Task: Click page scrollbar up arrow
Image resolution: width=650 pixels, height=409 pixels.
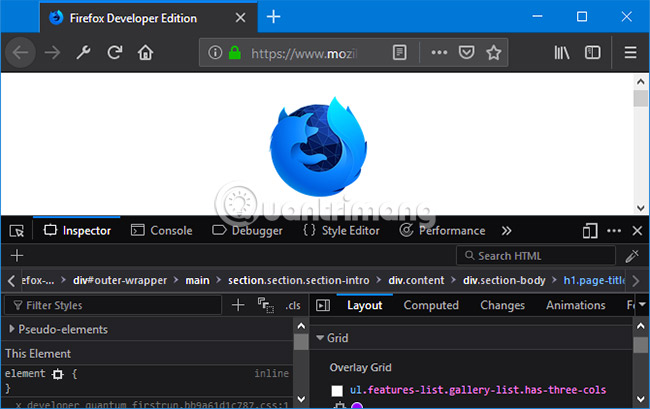Action: pos(641,82)
